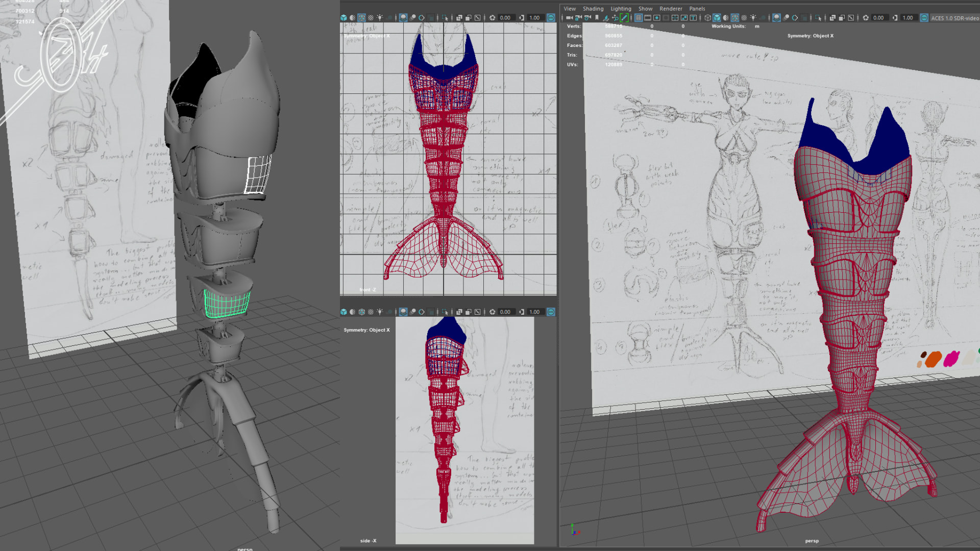Click the safe title icon in persp toolbar
Viewport: 980px width, 551px height.
point(693,17)
